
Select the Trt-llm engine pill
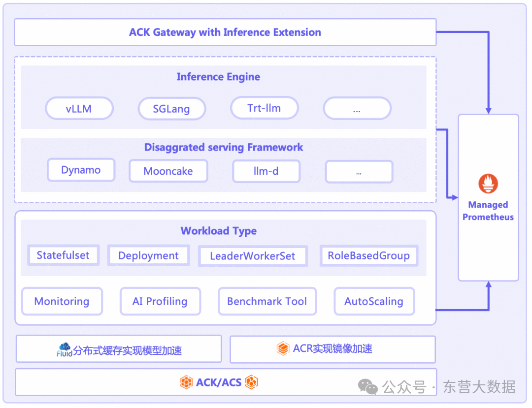pos(265,108)
